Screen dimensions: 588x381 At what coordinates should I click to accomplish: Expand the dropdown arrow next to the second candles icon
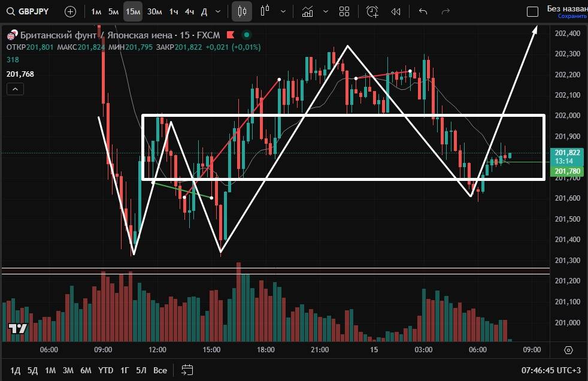pyautogui.click(x=283, y=11)
